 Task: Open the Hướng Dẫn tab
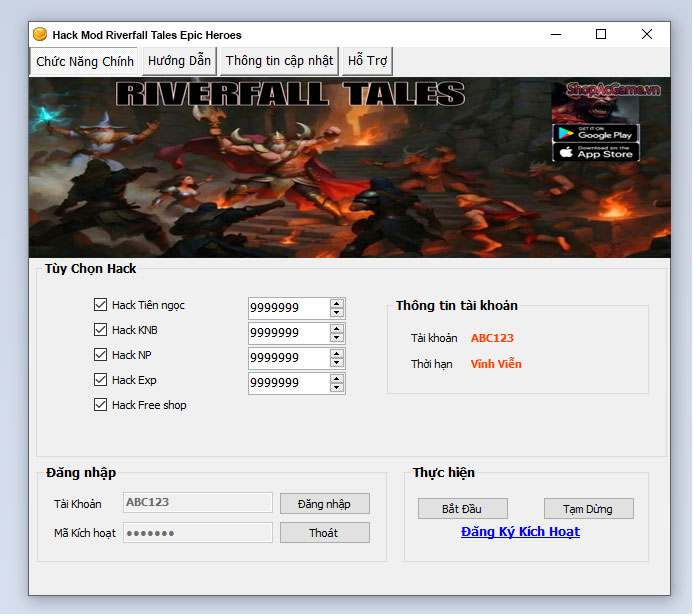point(179,61)
